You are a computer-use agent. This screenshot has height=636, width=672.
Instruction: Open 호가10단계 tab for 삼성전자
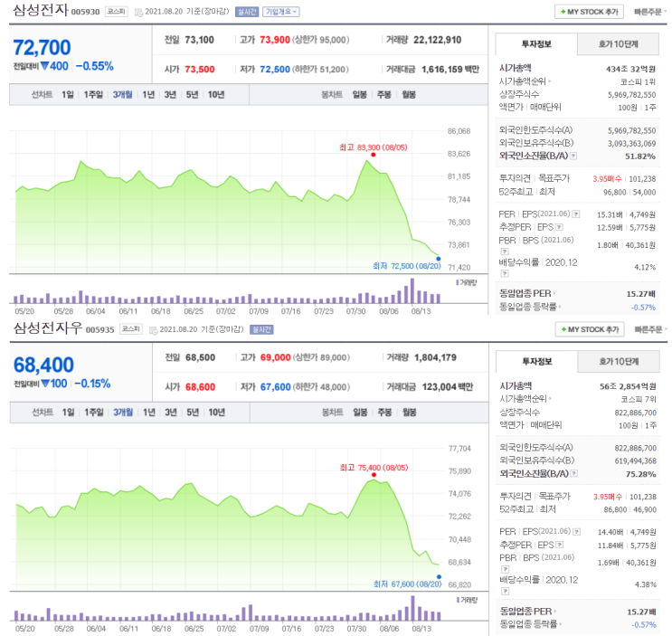[x=618, y=44]
